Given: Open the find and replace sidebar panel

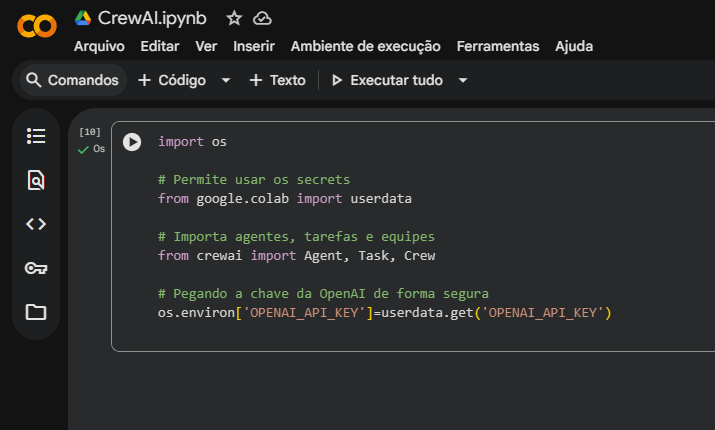Looking at the screenshot, I should 36,180.
